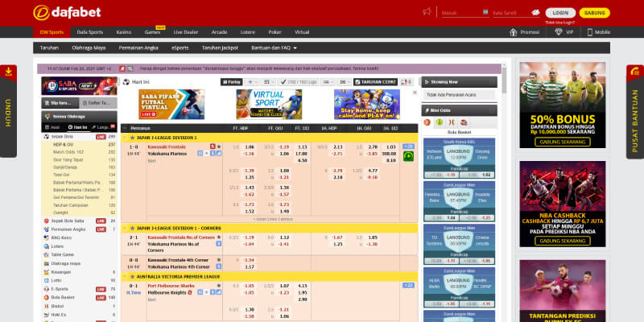Open statistics icon for Yokohama Marinos row
644x322 pixels.
pyautogui.click(x=219, y=154)
